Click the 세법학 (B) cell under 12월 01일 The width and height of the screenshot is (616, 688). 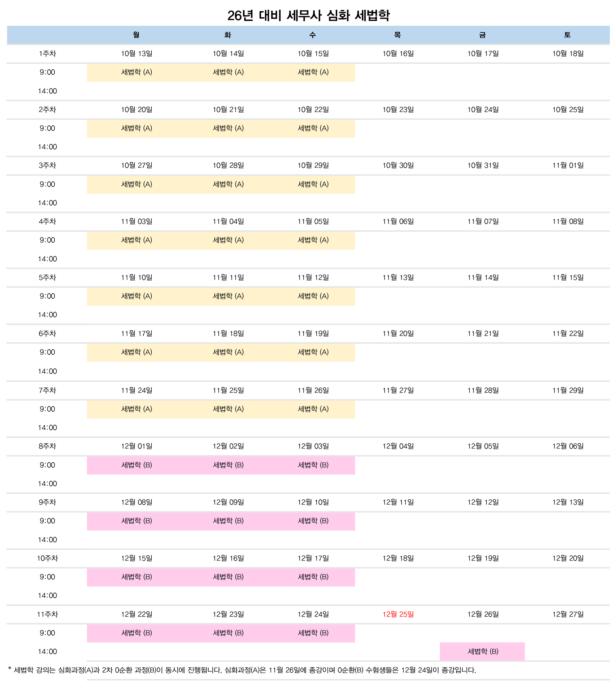tap(136, 465)
